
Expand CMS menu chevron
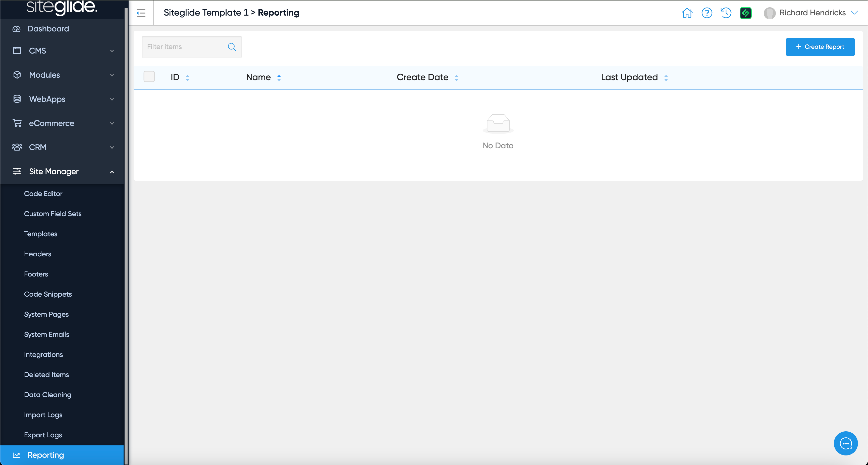[x=112, y=51]
